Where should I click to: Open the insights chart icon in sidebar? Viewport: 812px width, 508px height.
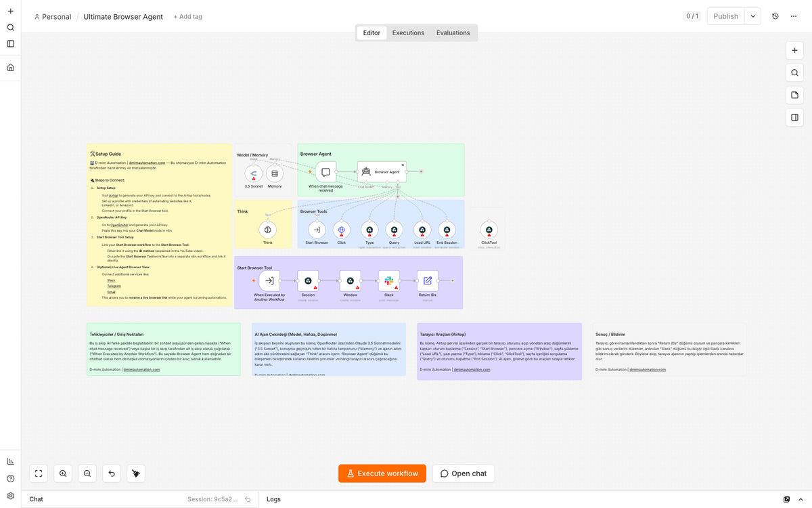click(10, 461)
